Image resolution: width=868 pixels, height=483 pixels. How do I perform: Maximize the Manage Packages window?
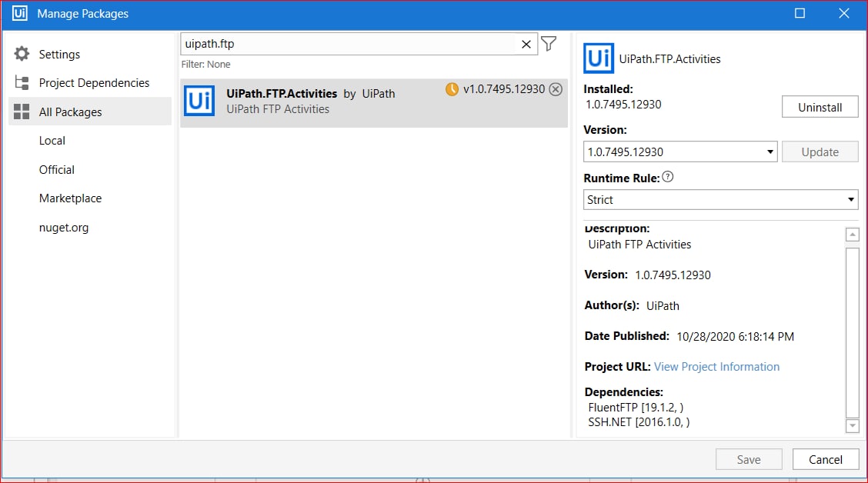(x=800, y=13)
